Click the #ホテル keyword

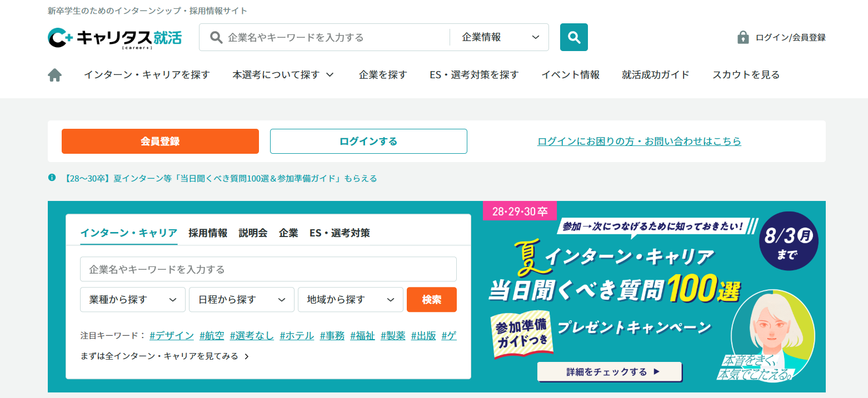(x=297, y=335)
